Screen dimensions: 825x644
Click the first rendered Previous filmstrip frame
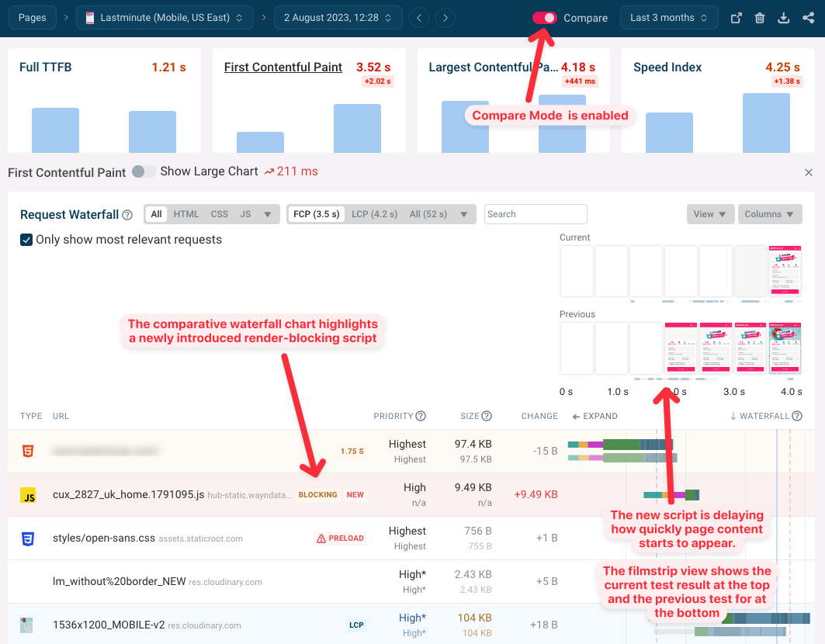pyautogui.click(x=681, y=348)
